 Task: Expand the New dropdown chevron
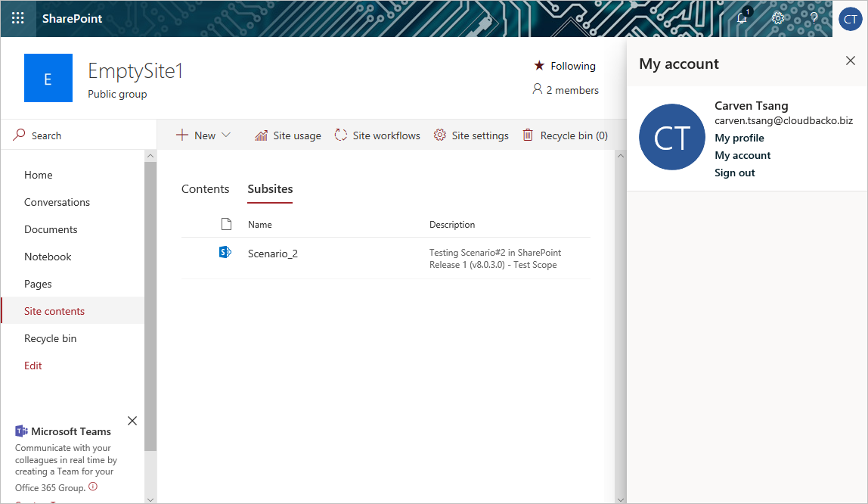226,135
